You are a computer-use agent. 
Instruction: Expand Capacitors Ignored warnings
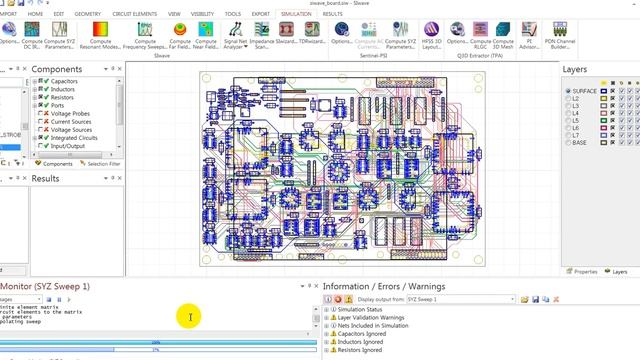coord(327,334)
